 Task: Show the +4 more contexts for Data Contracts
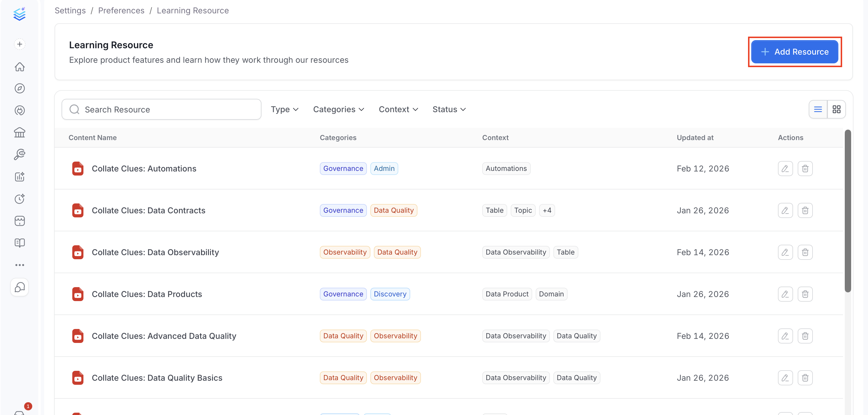click(x=547, y=210)
